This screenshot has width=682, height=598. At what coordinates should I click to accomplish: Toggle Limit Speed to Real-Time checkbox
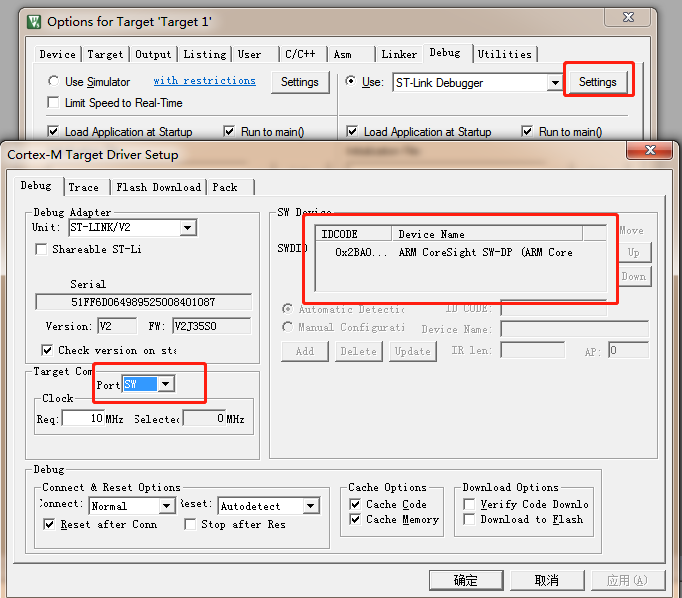click(x=53, y=102)
